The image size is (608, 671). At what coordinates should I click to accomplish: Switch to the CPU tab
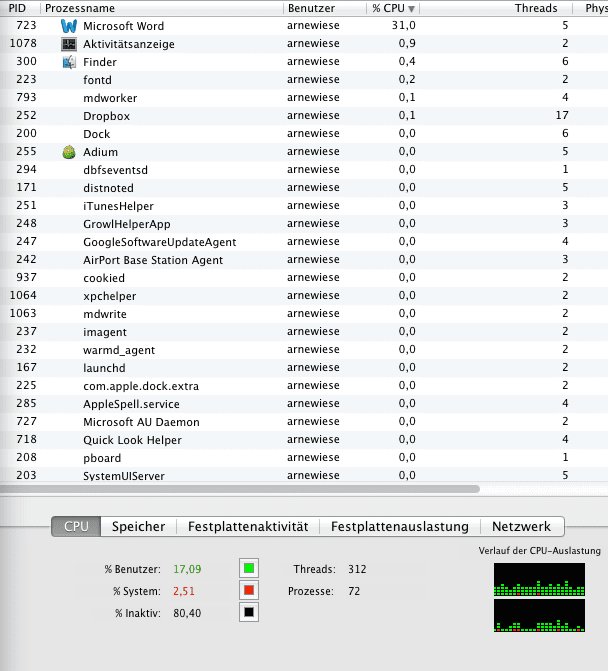[76, 526]
